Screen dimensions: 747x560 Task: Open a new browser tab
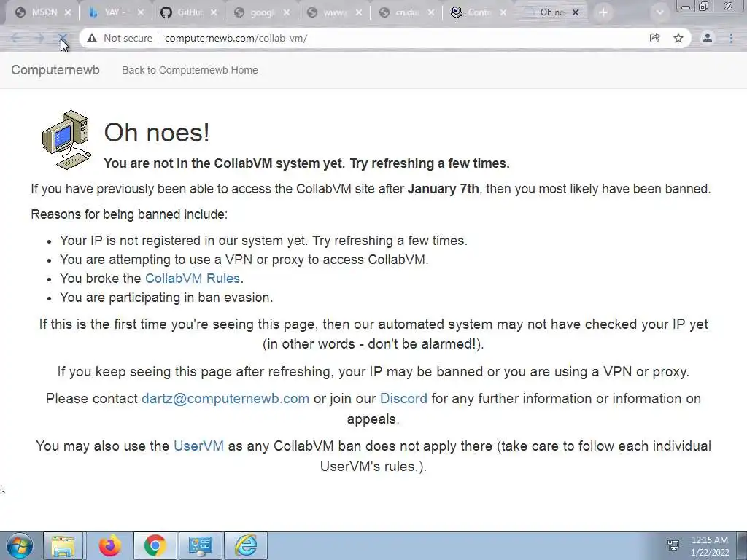click(x=603, y=13)
